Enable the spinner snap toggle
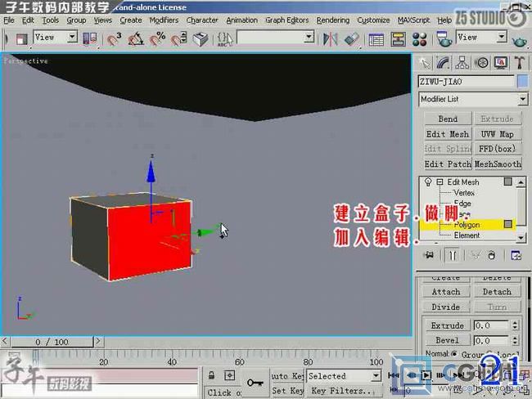 tap(178, 38)
